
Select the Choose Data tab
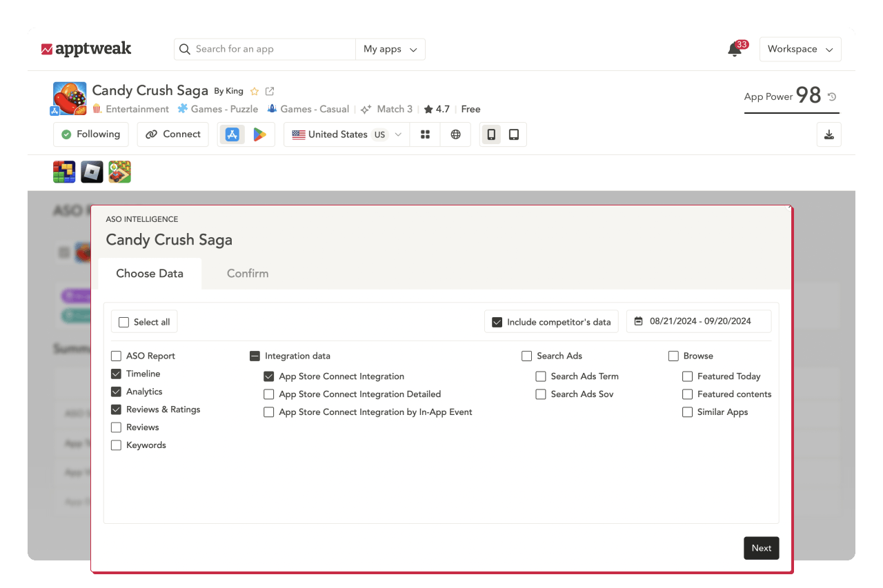click(150, 273)
